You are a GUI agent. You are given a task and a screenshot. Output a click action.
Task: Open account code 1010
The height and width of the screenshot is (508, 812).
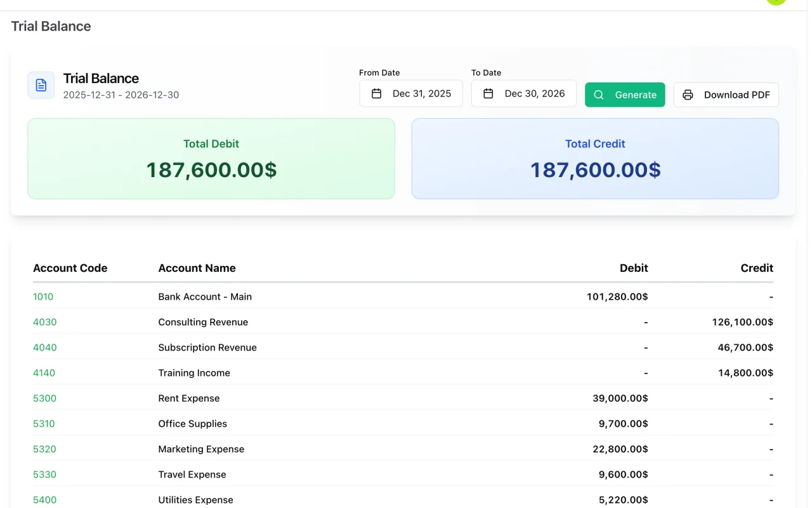click(43, 297)
